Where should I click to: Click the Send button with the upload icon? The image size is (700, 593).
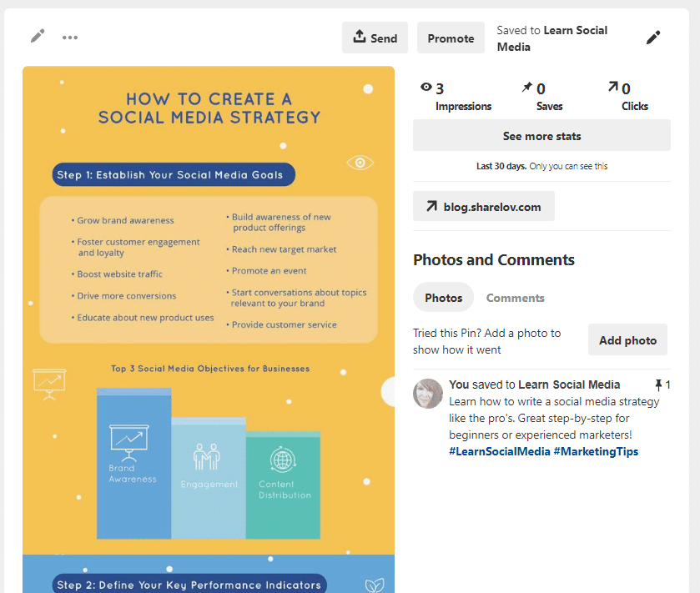(x=375, y=38)
